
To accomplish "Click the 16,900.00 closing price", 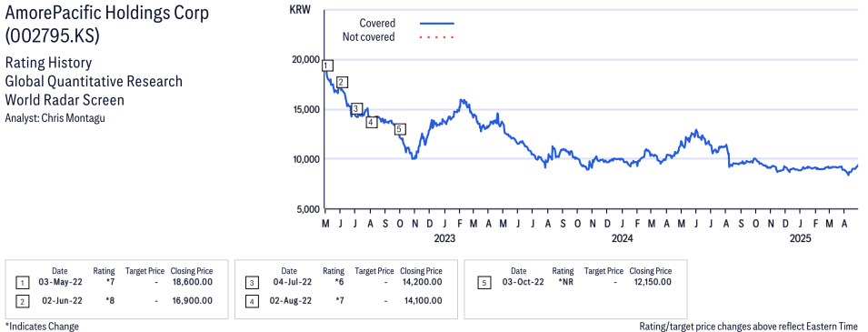I will (x=192, y=301).
